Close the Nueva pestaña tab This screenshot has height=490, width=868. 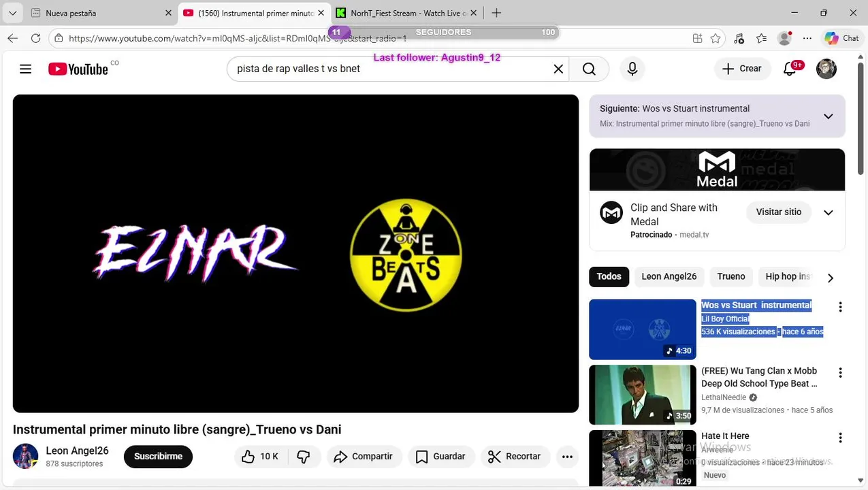pos(168,13)
